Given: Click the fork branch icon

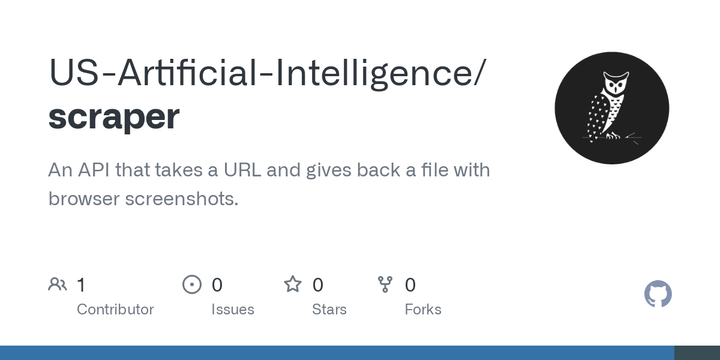Looking at the screenshot, I should [x=385, y=284].
